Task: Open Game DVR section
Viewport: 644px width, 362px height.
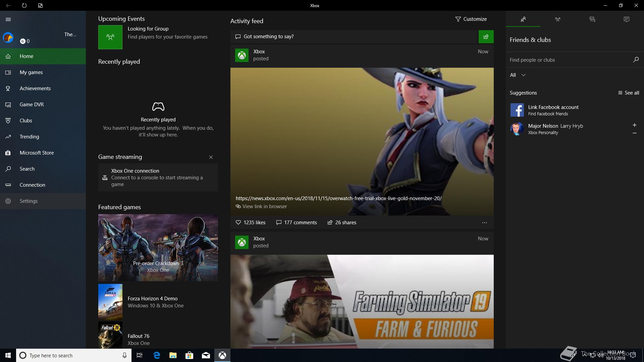Action: click(43, 105)
